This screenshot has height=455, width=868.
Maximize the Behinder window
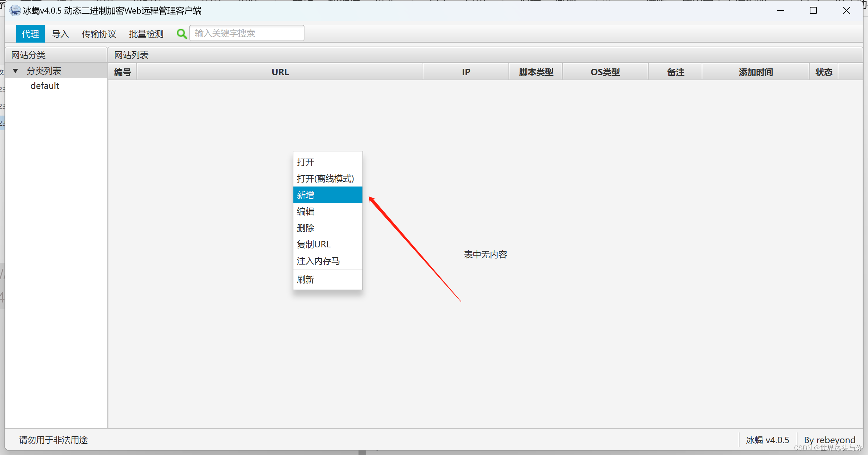point(813,11)
